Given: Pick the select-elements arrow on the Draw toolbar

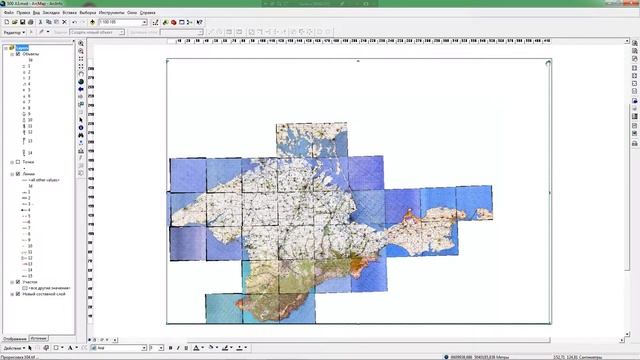Looking at the screenshot, I should [x=30, y=348].
